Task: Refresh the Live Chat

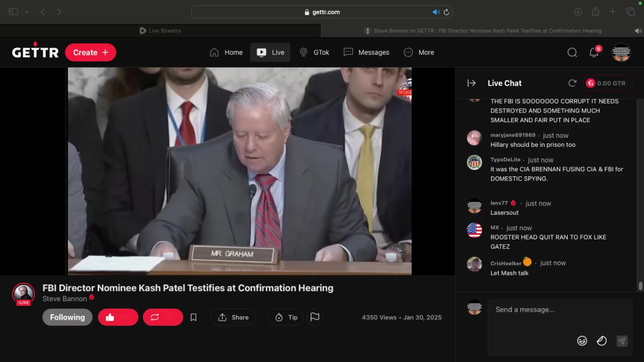Action: (x=572, y=83)
